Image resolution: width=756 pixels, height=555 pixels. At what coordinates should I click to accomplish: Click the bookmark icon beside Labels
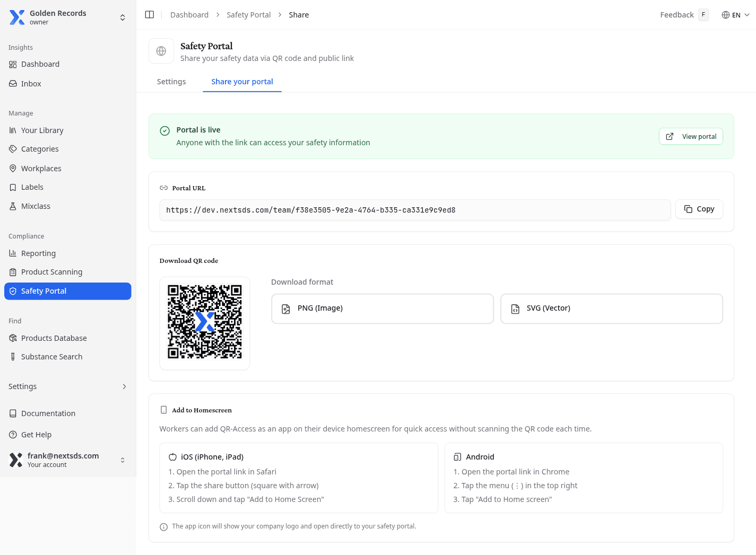coord(13,187)
